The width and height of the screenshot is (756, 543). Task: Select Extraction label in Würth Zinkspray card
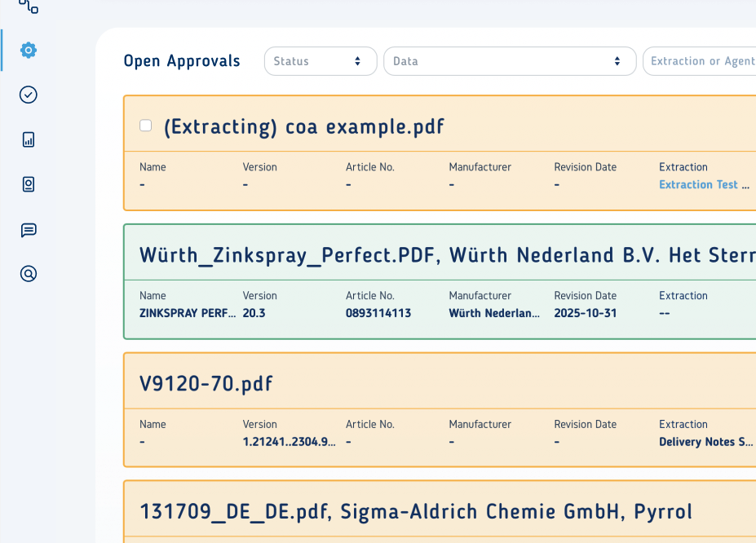click(683, 295)
